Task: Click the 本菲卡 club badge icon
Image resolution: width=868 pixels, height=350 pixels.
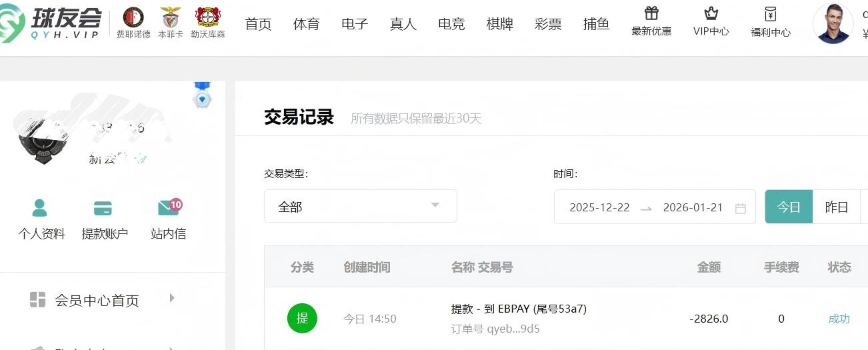Action: coord(171,17)
